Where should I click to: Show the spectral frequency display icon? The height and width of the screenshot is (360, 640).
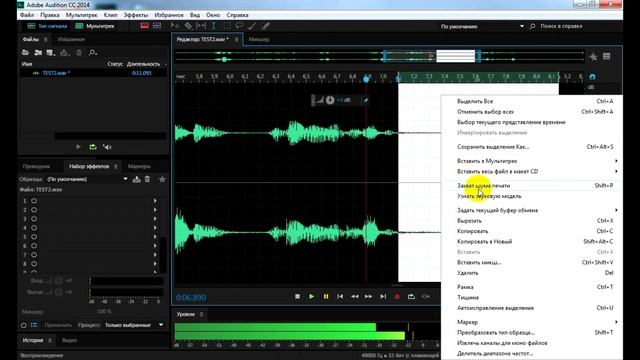point(144,26)
